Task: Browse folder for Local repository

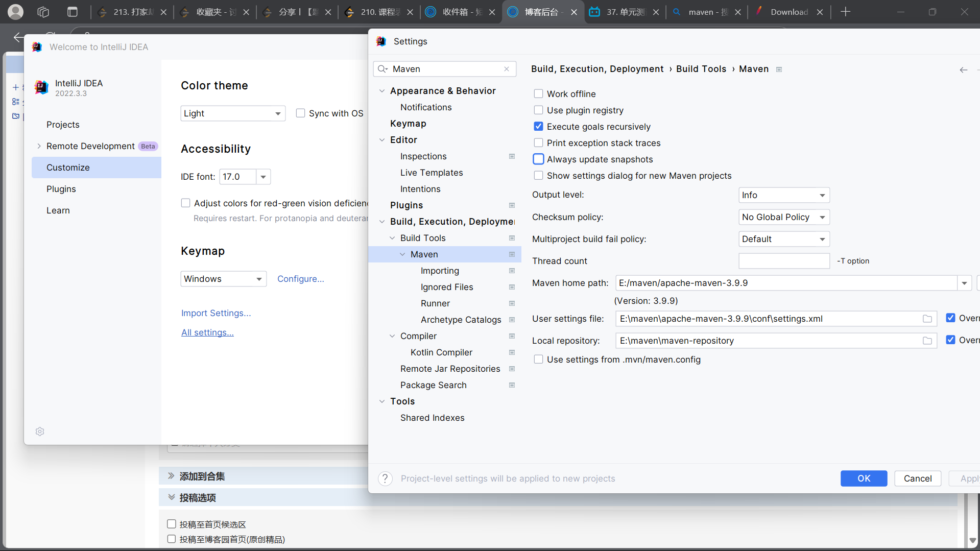Action: tap(927, 341)
